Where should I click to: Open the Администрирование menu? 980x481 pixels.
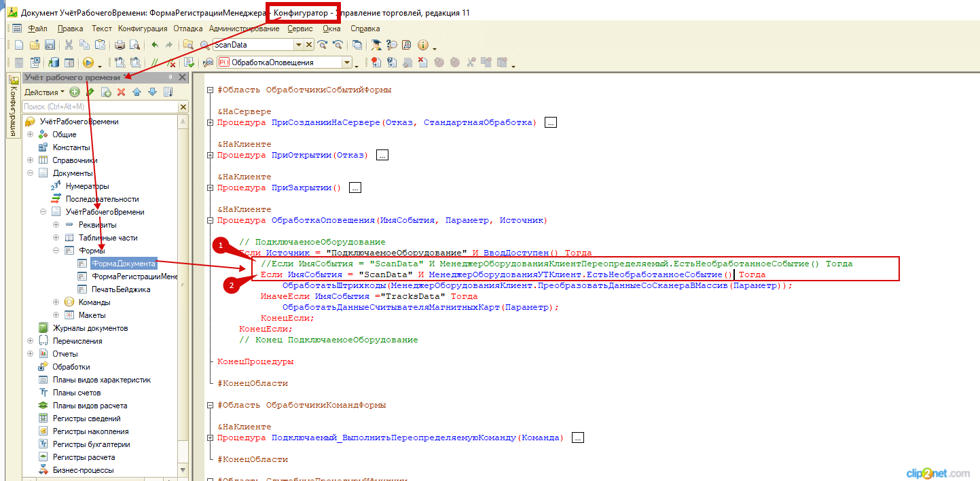pos(245,29)
